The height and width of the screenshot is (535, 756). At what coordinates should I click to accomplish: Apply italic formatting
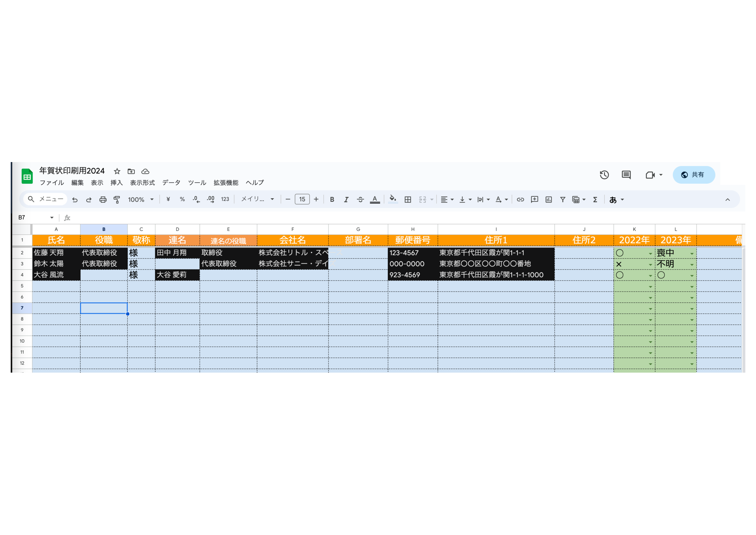click(x=346, y=199)
